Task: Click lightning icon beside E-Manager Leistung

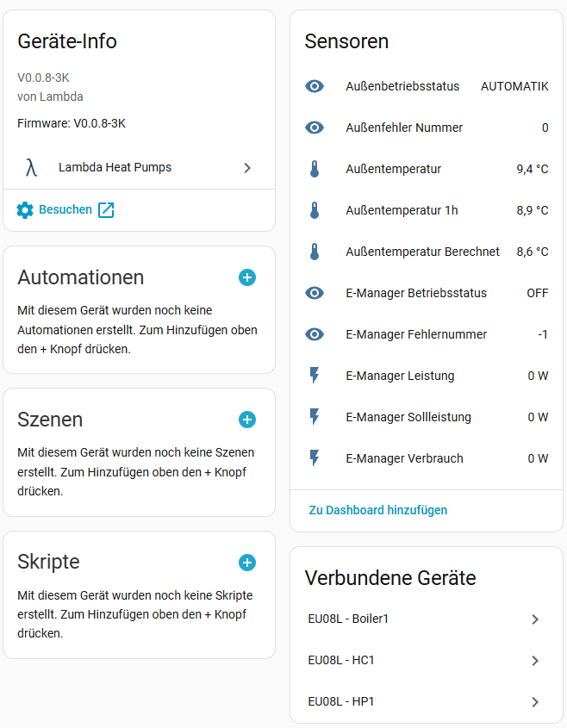Action: pyautogui.click(x=315, y=376)
